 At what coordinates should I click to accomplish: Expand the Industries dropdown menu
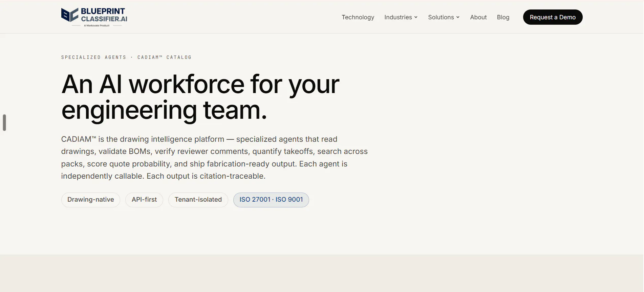[x=401, y=17]
